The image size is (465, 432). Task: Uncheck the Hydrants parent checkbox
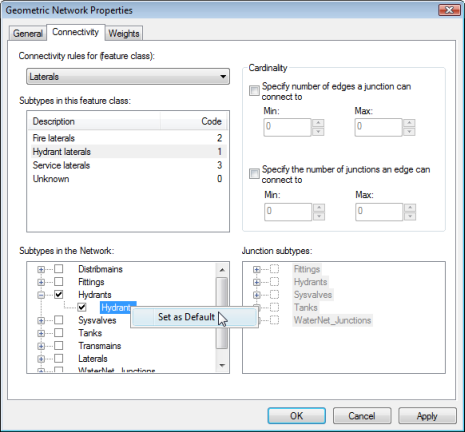pyautogui.click(x=59, y=295)
